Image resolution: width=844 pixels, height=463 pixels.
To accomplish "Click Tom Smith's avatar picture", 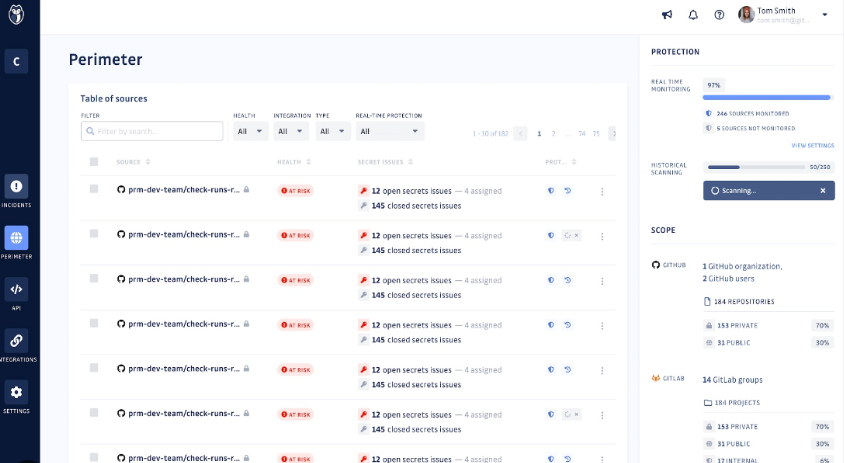I will tap(746, 15).
